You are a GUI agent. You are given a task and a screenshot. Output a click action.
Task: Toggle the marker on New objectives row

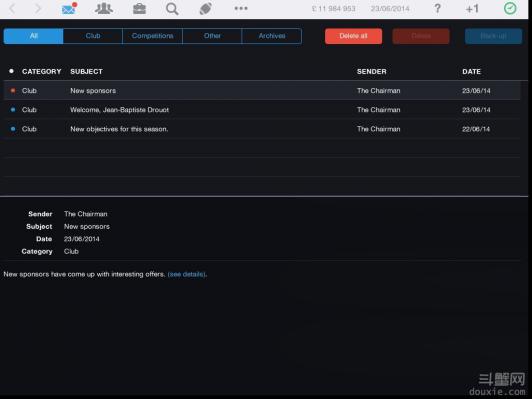click(13, 129)
